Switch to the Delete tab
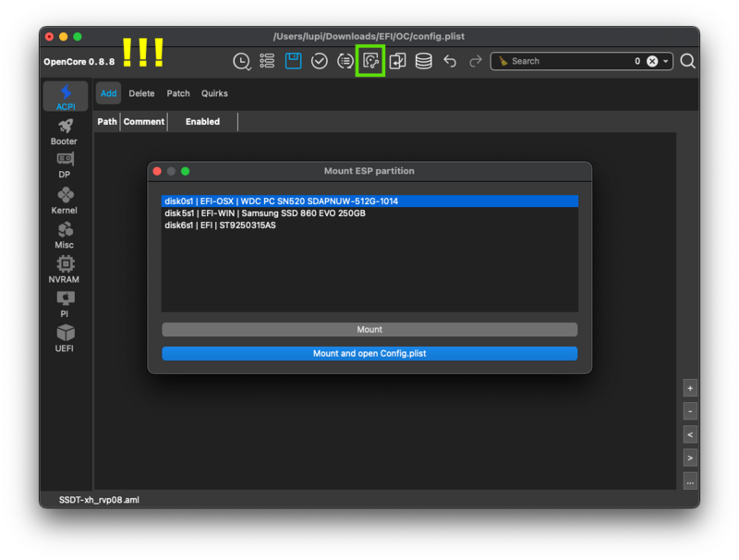 (x=141, y=93)
